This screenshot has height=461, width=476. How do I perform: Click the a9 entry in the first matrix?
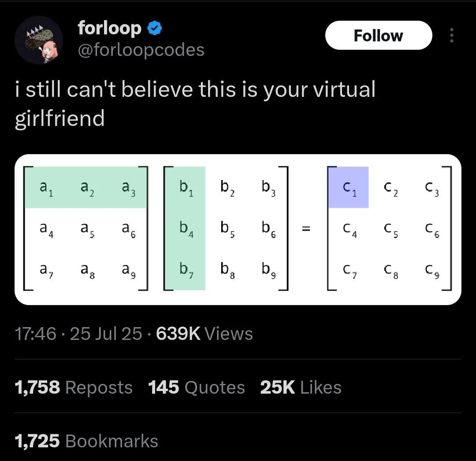(x=129, y=272)
